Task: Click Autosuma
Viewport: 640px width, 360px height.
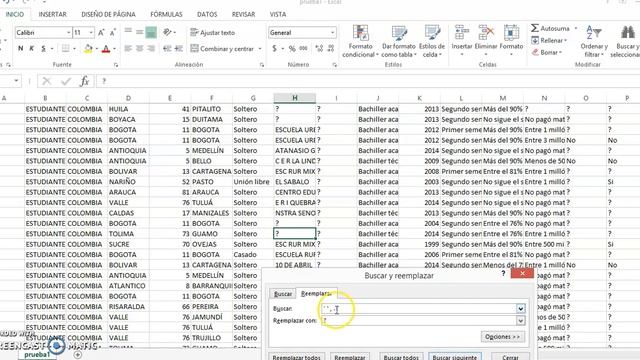Action: [551, 28]
